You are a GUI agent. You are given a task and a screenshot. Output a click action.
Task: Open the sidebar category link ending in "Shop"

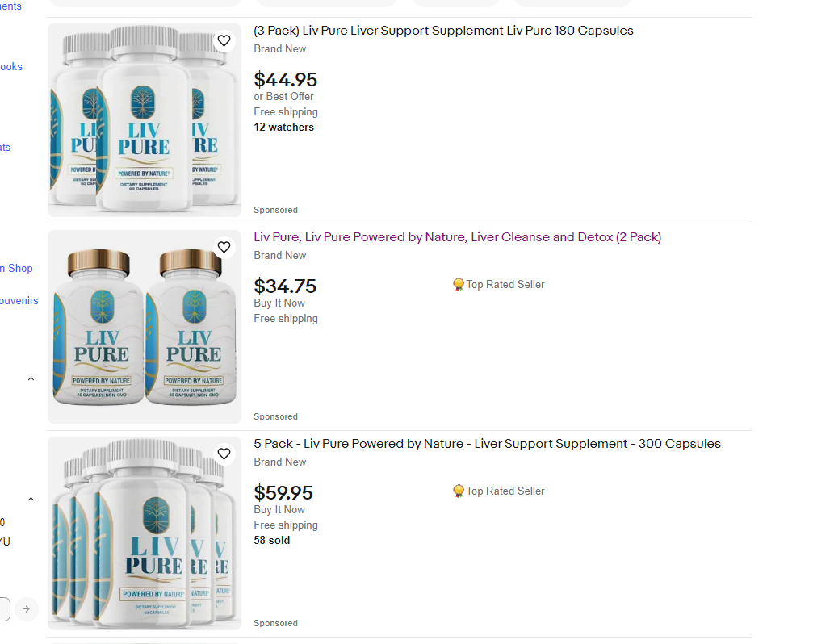tap(19, 268)
